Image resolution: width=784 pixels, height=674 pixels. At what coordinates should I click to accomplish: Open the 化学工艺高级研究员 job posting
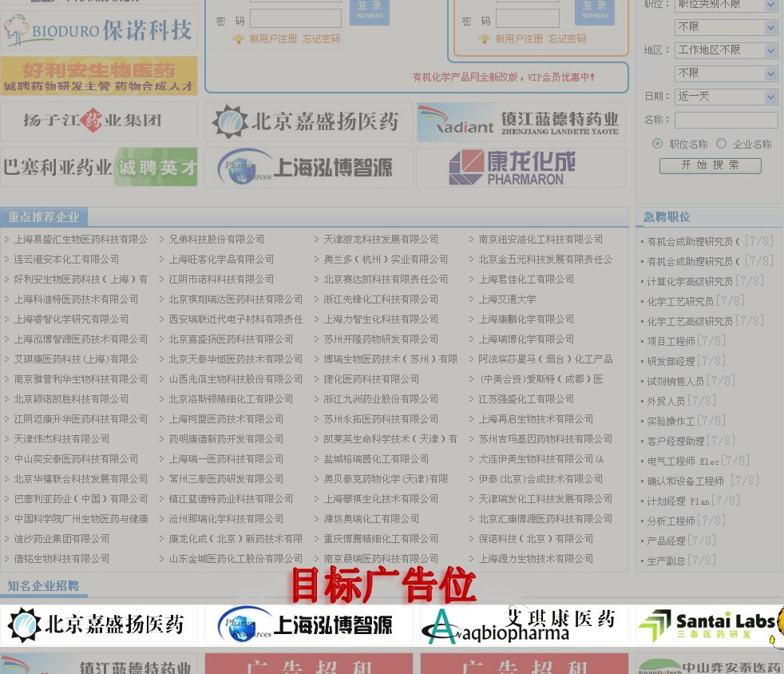(x=690, y=322)
